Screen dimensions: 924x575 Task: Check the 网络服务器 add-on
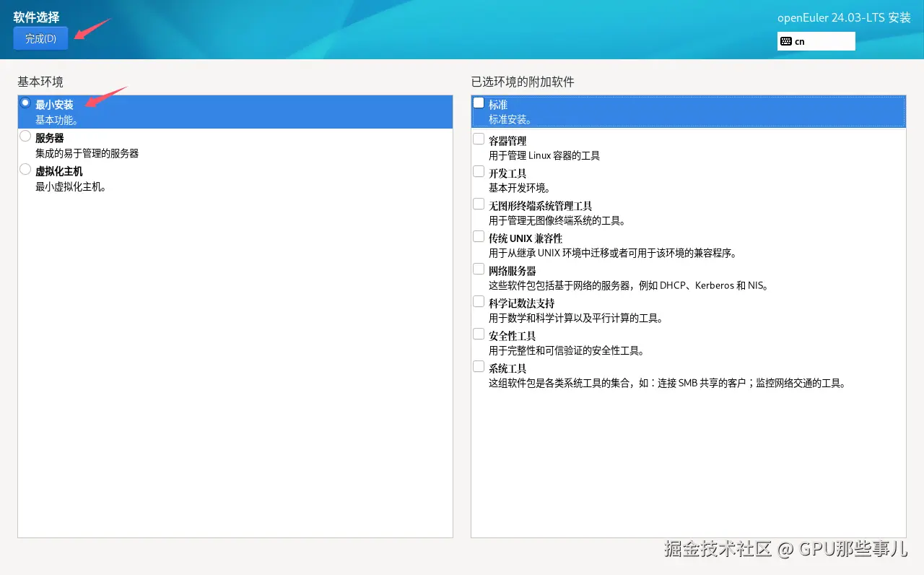coord(479,268)
